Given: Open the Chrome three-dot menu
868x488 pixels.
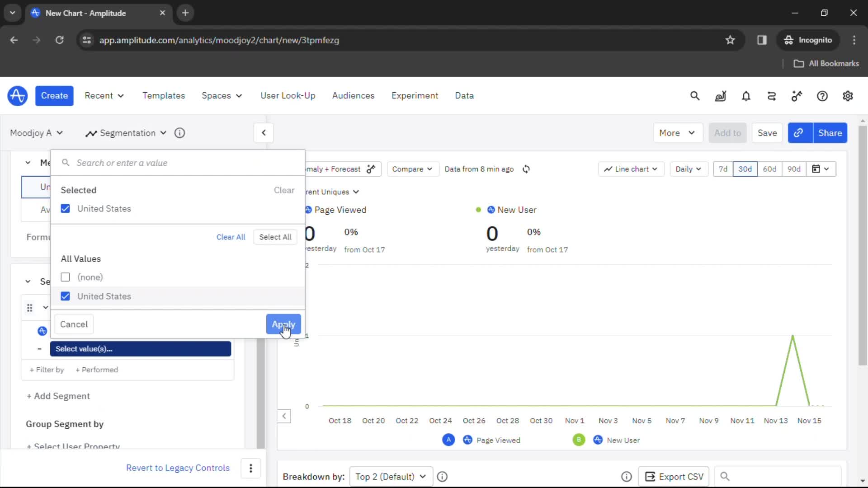Looking at the screenshot, I should 854,40.
